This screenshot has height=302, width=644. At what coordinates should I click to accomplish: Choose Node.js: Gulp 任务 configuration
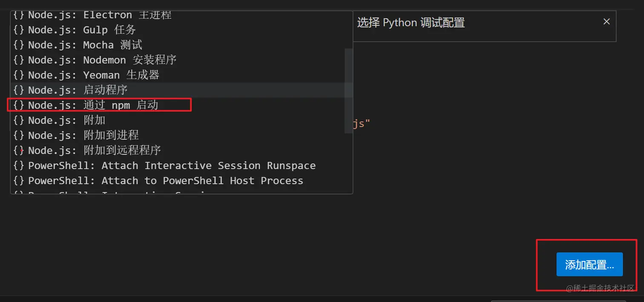pyautogui.click(x=82, y=30)
